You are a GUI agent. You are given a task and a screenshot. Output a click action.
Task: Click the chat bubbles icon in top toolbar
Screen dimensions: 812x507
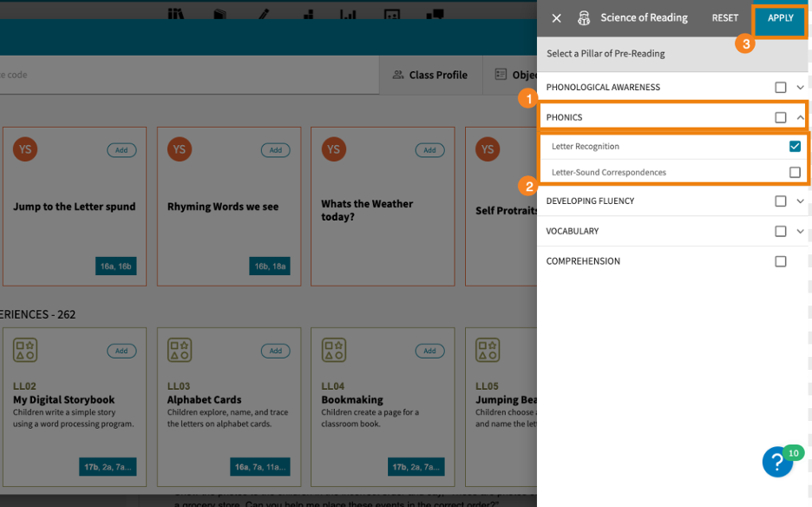pos(435,15)
